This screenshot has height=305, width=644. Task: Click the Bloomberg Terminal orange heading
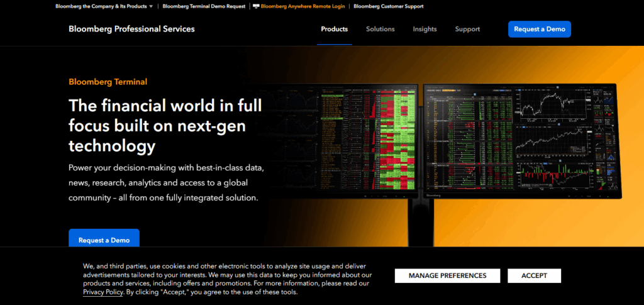tap(108, 82)
